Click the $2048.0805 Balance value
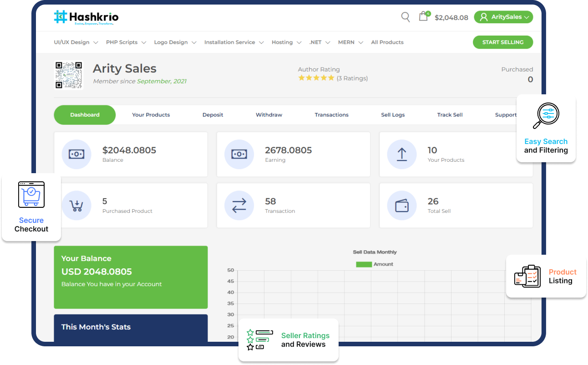 tap(129, 150)
